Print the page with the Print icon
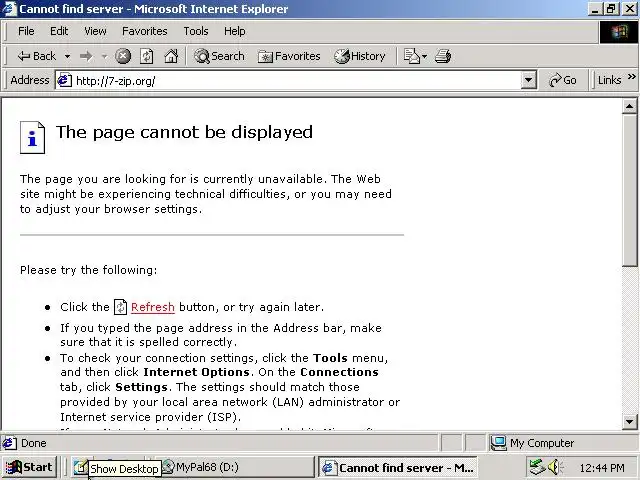This screenshot has width=640, height=480. (443, 56)
